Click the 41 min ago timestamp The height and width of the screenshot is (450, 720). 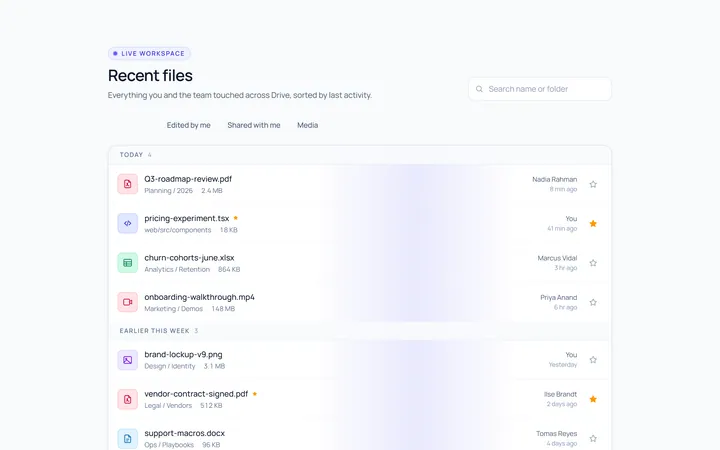[562, 229]
